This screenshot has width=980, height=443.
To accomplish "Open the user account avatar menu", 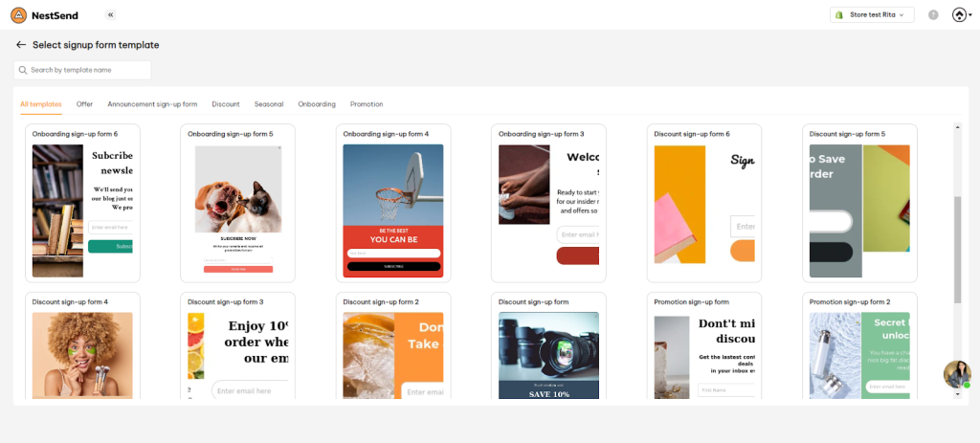I will (x=961, y=15).
